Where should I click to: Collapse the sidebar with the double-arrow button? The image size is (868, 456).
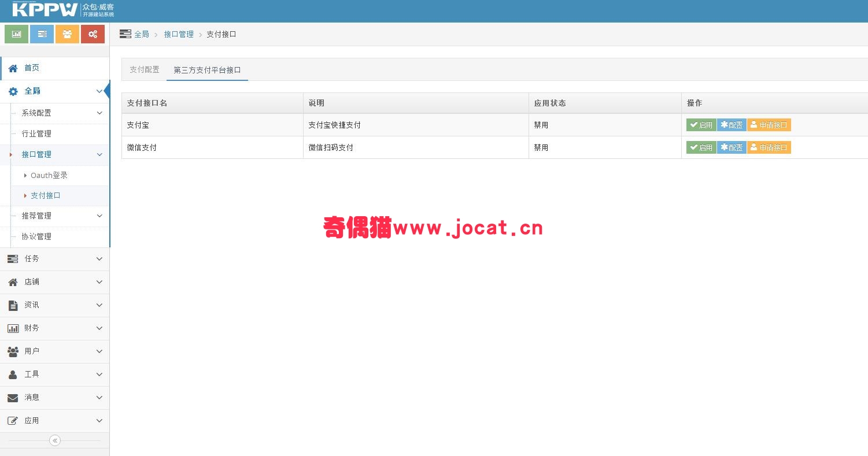coord(55,440)
